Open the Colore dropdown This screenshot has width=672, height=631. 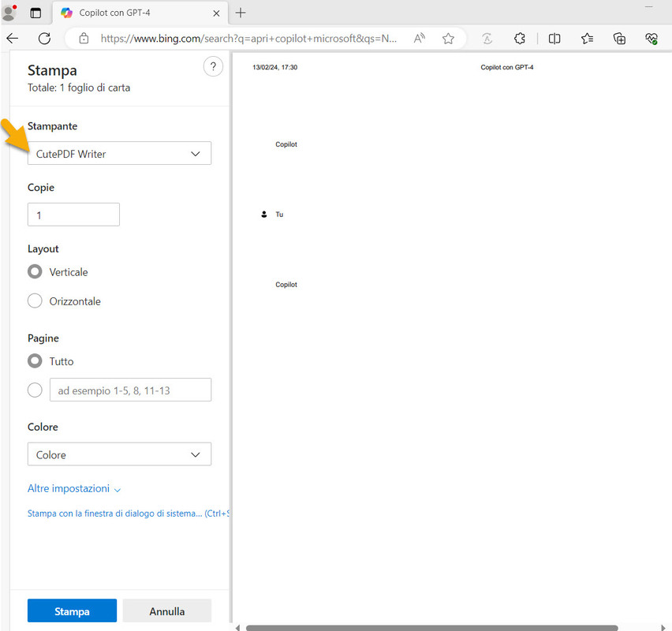[119, 454]
